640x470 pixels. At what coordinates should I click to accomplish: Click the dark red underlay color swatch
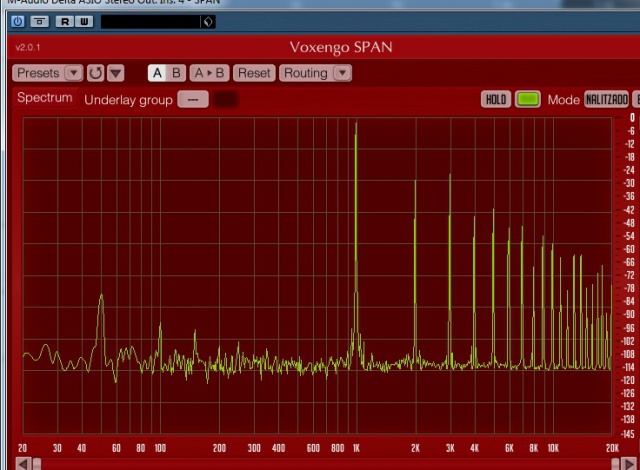pyautogui.click(x=225, y=100)
